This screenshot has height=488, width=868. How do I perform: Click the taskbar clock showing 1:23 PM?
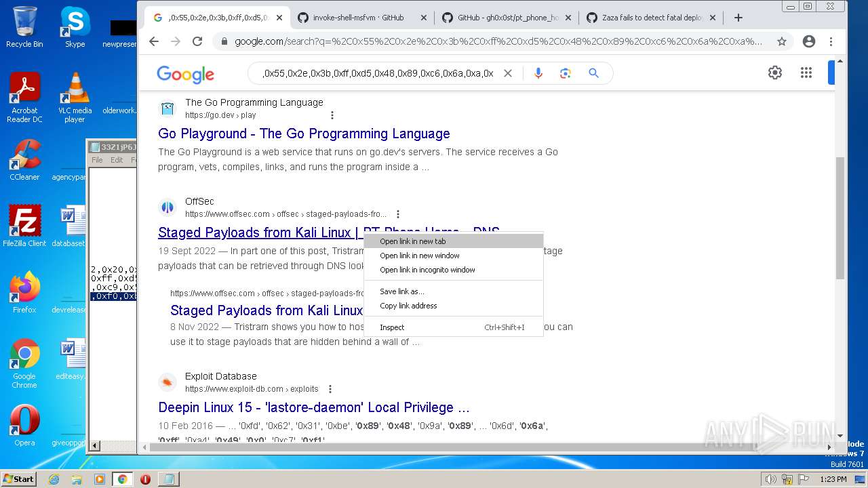(833, 479)
